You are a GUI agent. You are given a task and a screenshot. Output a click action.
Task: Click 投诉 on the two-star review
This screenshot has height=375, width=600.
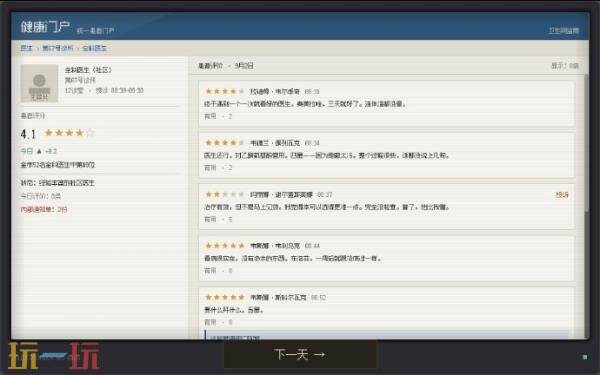(562, 195)
